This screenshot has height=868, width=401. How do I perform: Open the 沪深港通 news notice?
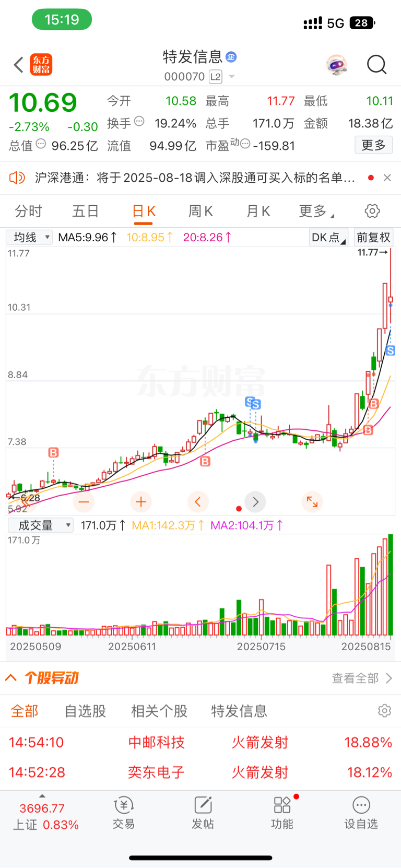pyautogui.click(x=195, y=178)
